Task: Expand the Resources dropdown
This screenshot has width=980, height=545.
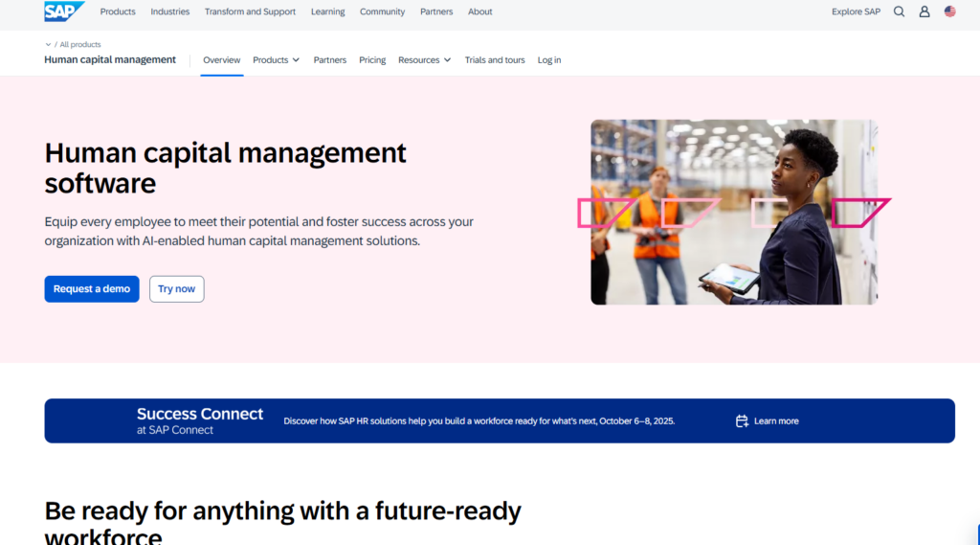Action: (x=424, y=60)
